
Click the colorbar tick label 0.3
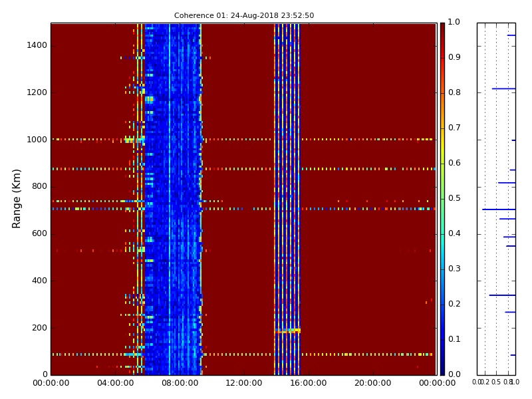coord(454,269)
